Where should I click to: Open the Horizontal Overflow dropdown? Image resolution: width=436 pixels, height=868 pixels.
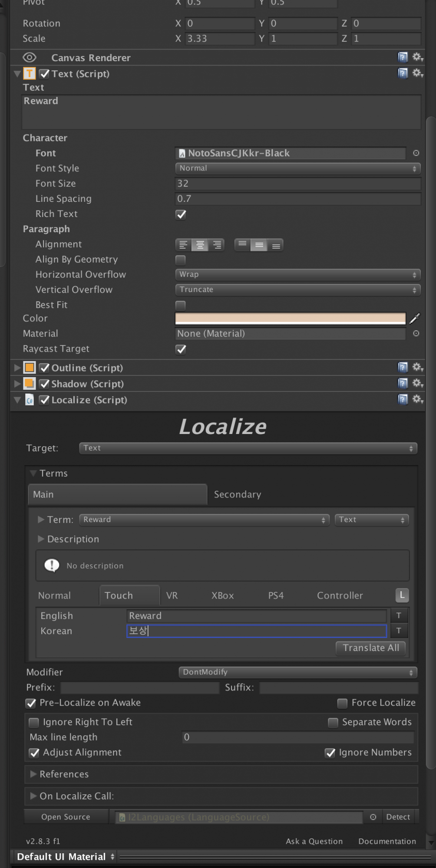tap(297, 275)
